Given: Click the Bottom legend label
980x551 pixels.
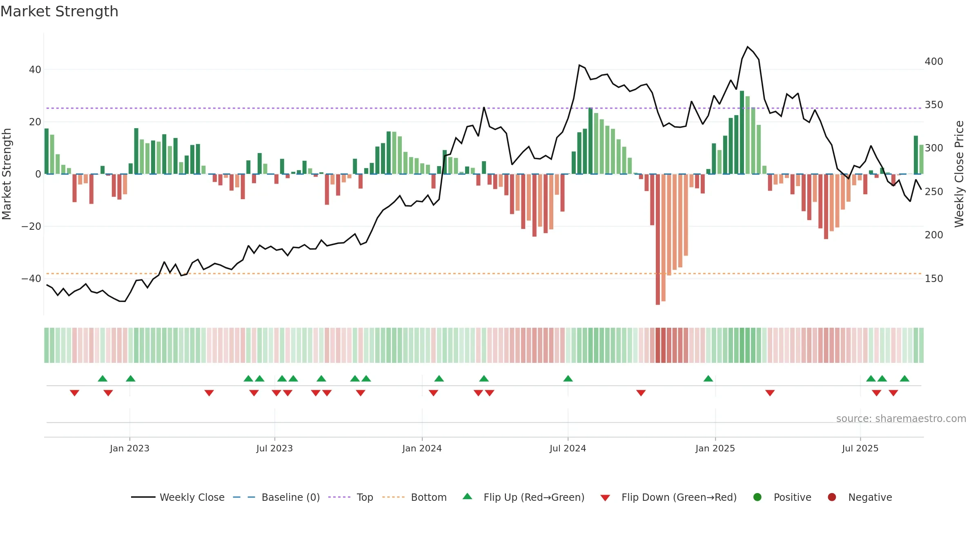Looking at the screenshot, I should [429, 497].
